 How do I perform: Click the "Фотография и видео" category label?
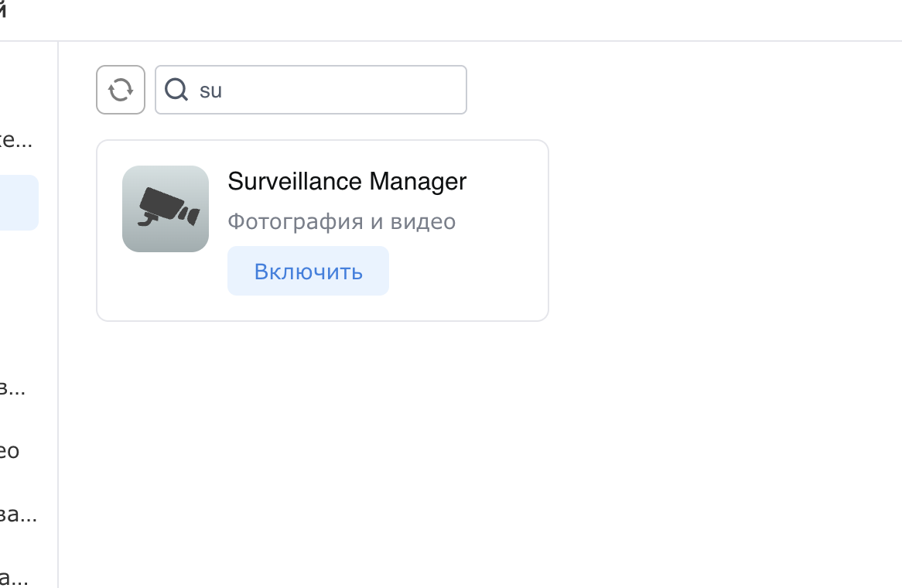pyautogui.click(x=342, y=221)
